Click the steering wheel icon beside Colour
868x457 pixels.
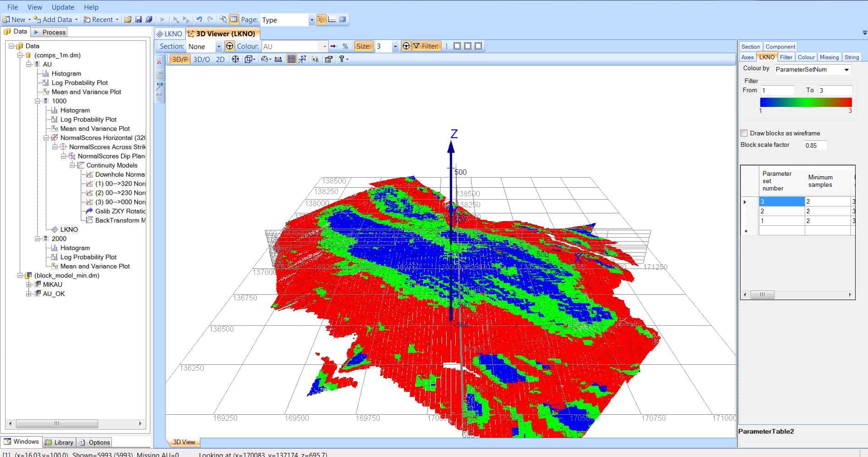(230, 46)
